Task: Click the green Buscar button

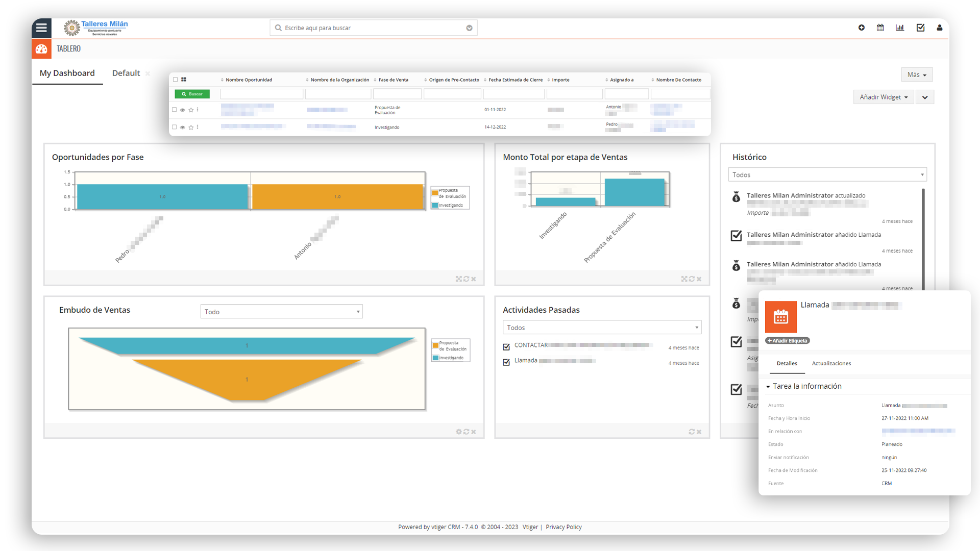Action: coord(192,94)
